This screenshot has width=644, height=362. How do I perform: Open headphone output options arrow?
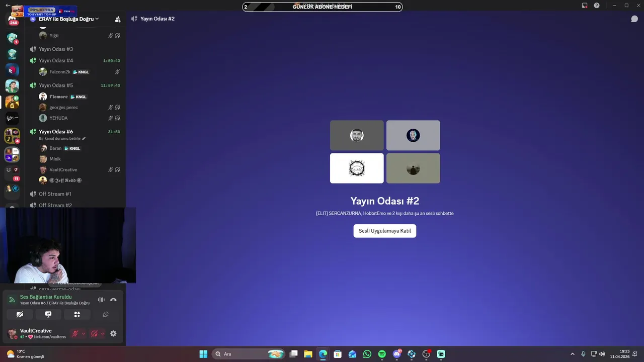(103, 333)
